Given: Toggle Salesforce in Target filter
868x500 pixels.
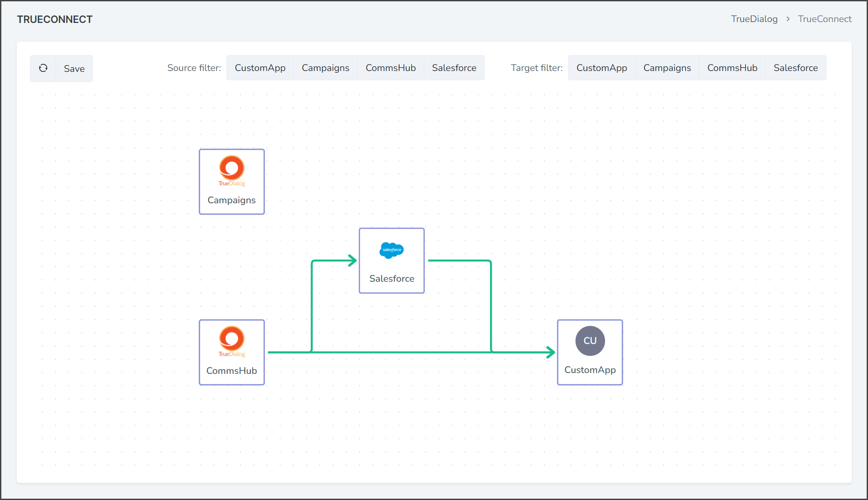Looking at the screenshot, I should tap(796, 68).
